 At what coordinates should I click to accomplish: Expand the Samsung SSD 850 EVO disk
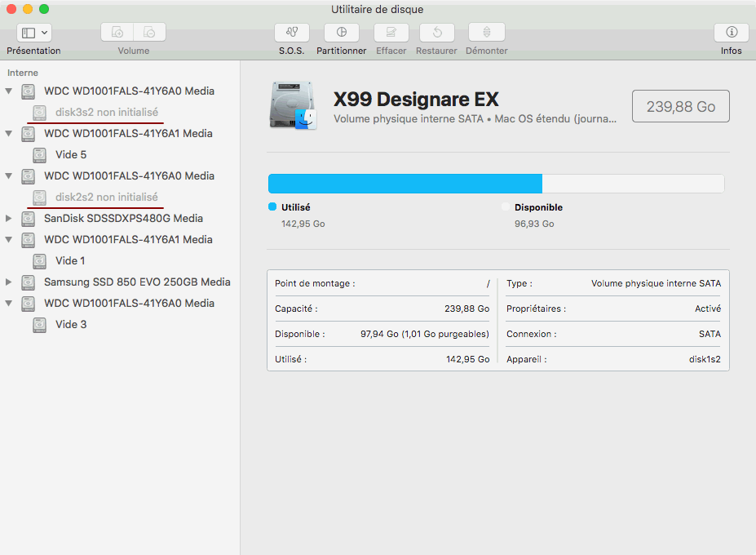tap(9, 282)
